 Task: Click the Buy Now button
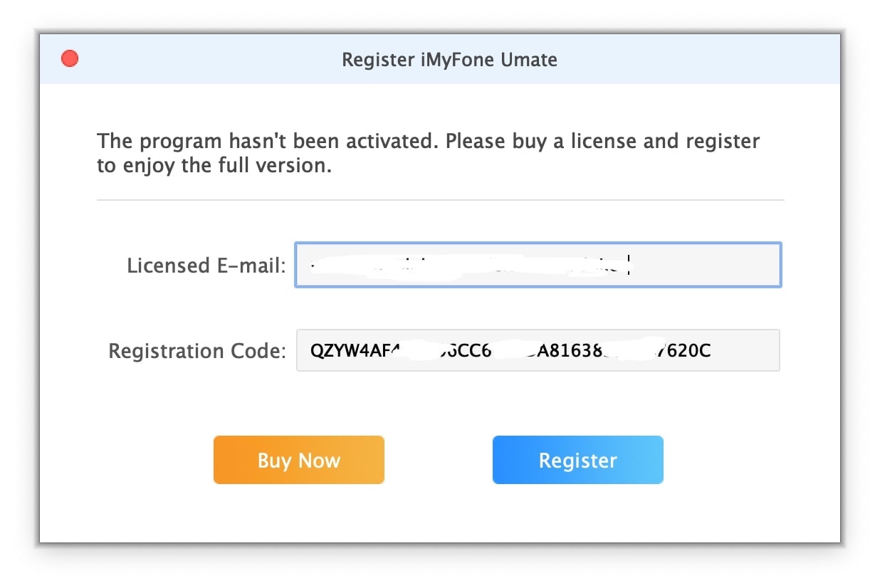299,460
